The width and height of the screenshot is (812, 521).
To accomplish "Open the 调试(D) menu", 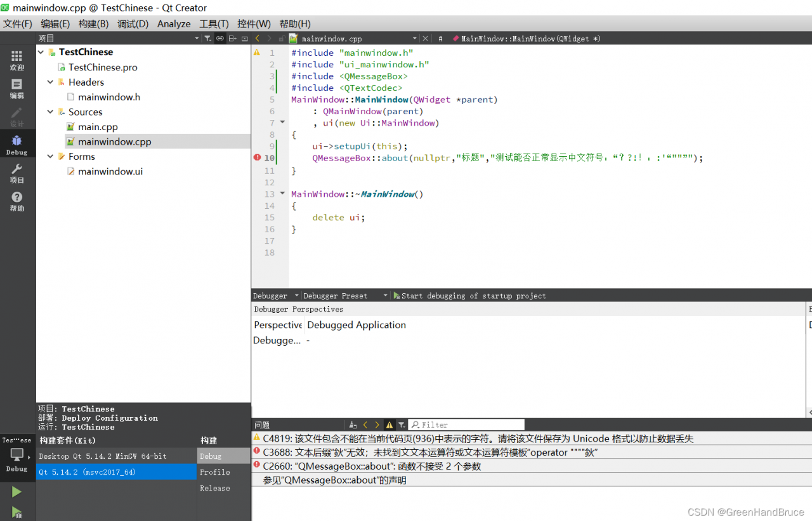I will [133, 23].
